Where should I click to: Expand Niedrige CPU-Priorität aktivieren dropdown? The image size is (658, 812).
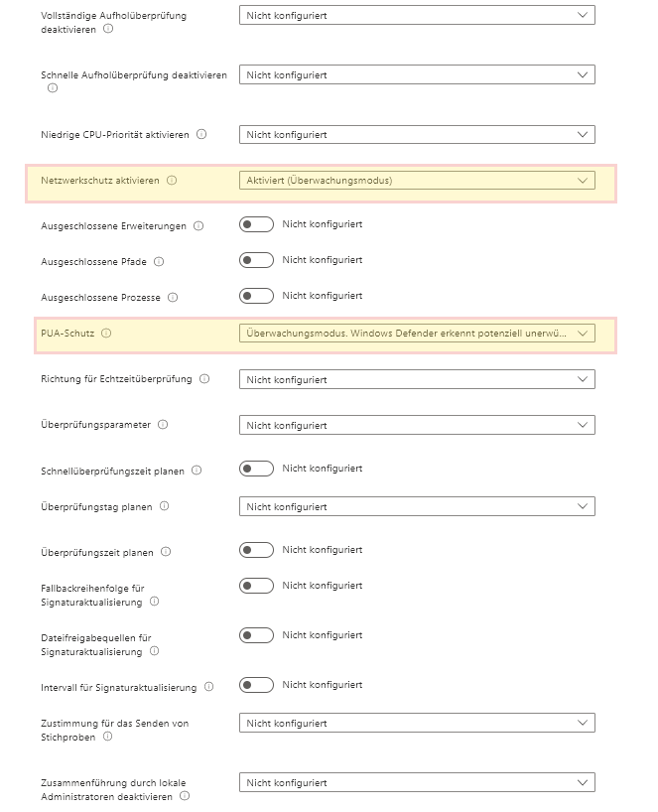pyautogui.click(x=417, y=134)
